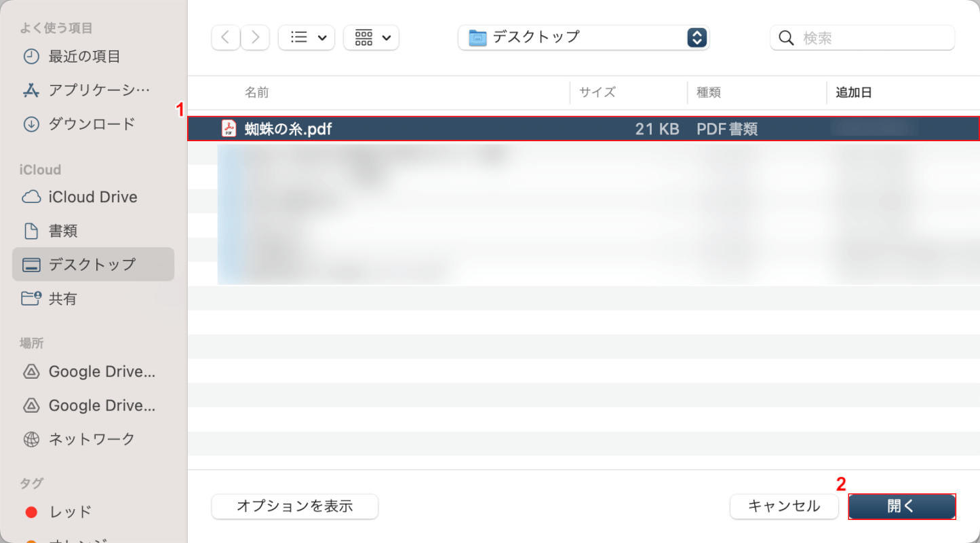This screenshot has width=980, height=543.
Task: Open the grouping options dropdown
Action: 371,37
